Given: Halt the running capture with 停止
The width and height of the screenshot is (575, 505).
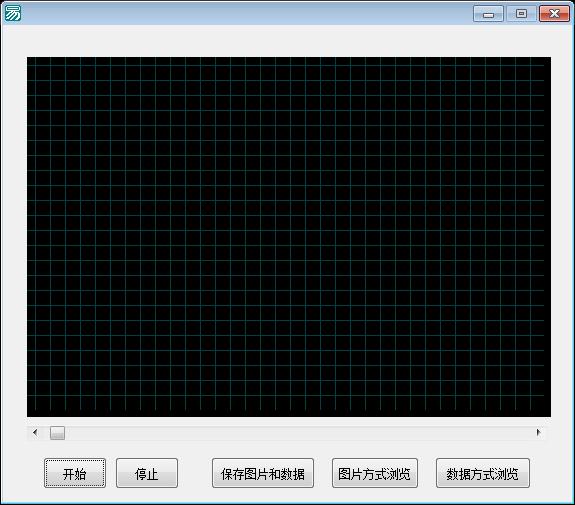Looking at the screenshot, I should click(x=147, y=473).
